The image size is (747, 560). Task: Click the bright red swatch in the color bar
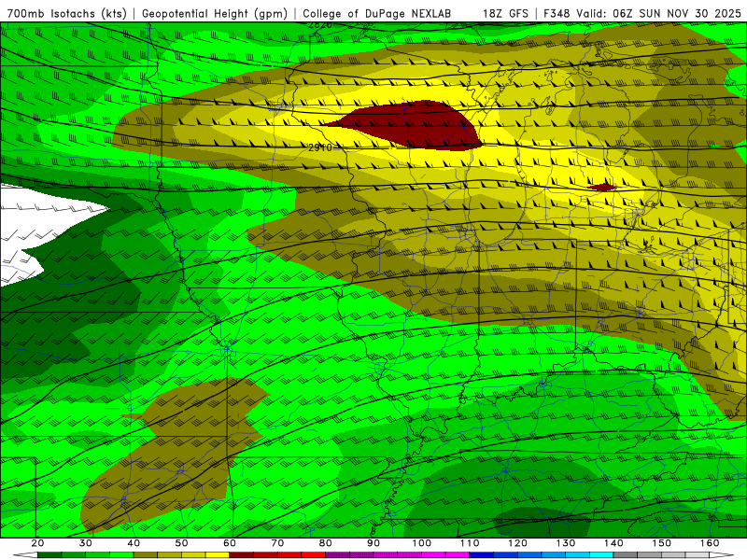pos(314,555)
